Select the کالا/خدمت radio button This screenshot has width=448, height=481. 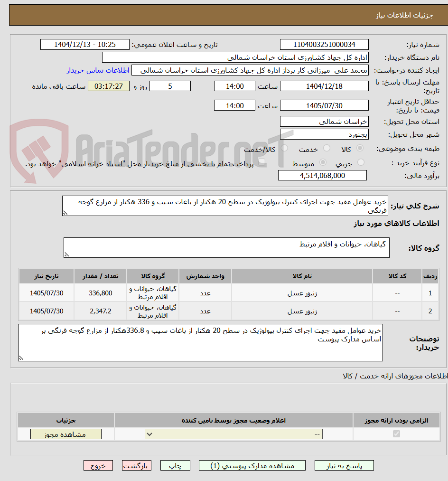(x=284, y=149)
